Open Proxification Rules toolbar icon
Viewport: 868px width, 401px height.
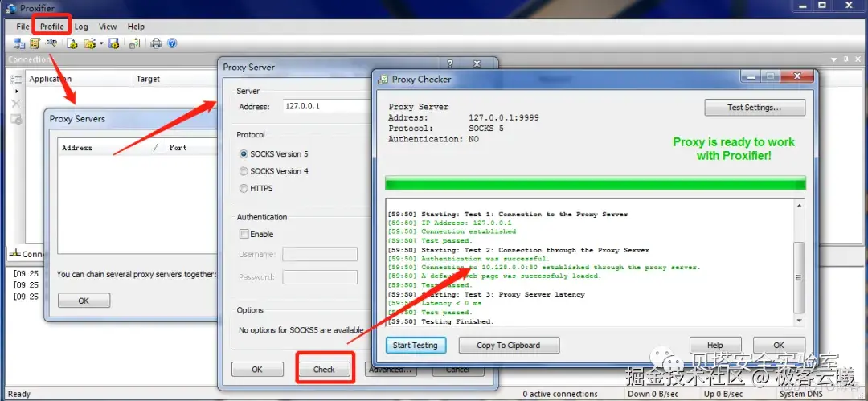coord(35,43)
